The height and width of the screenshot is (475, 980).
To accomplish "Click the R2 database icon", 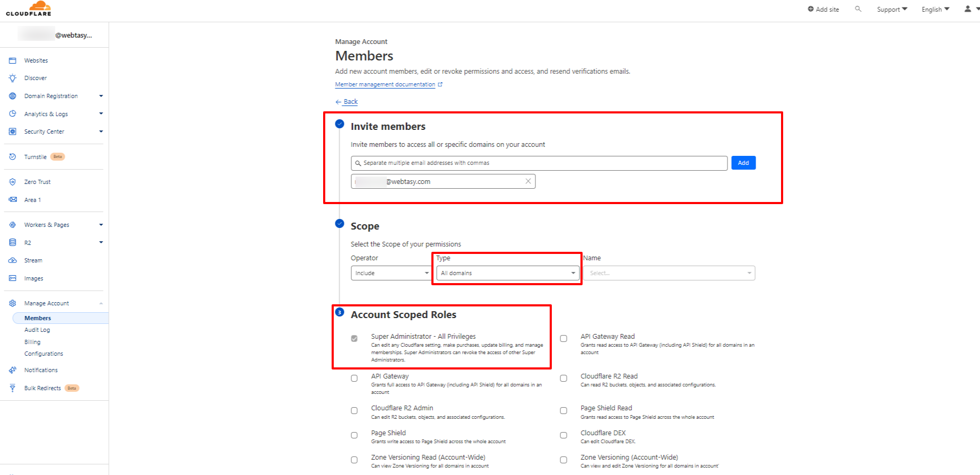I will click(x=13, y=242).
